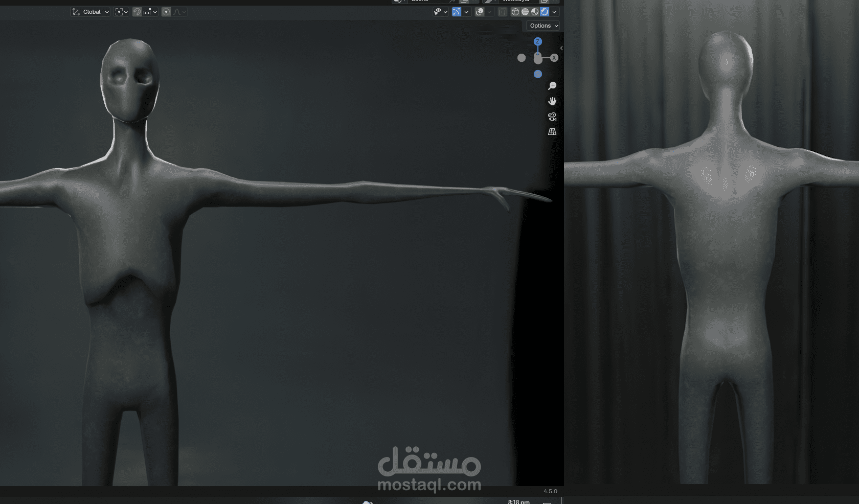Click the pan view hand icon
Viewport: 859px width, 504px height.
click(x=552, y=101)
